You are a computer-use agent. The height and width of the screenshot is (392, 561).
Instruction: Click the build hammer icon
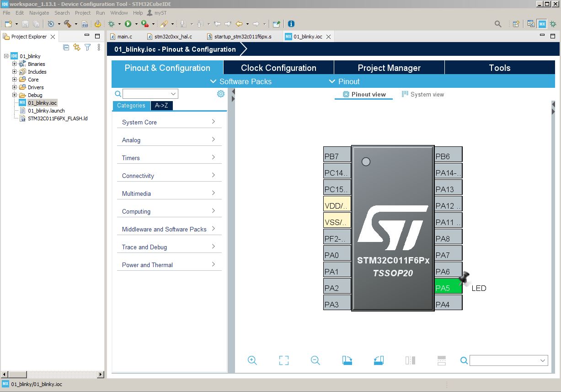tap(67, 24)
